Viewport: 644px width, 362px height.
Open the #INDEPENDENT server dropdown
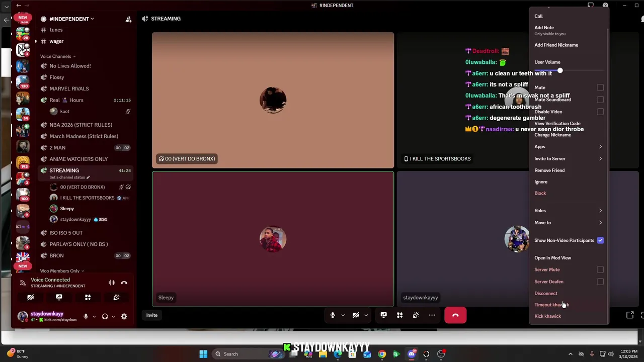[x=71, y=19]
